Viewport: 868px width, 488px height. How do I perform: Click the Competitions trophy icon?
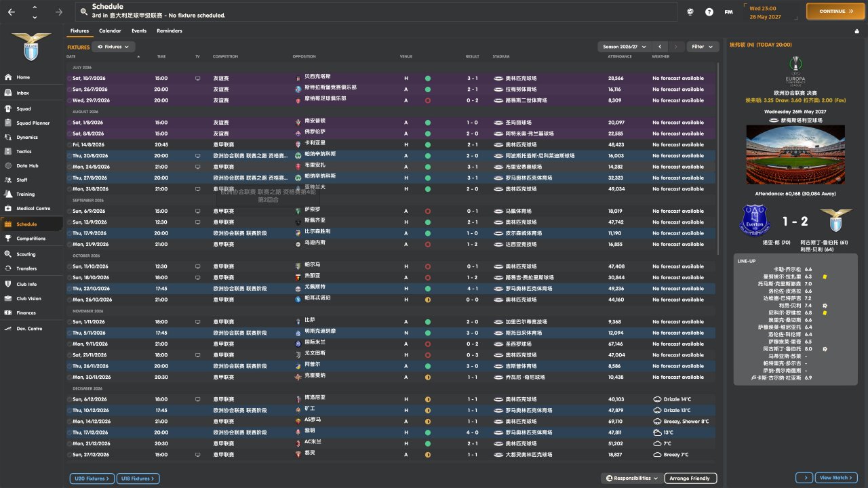tap(9, 239)
